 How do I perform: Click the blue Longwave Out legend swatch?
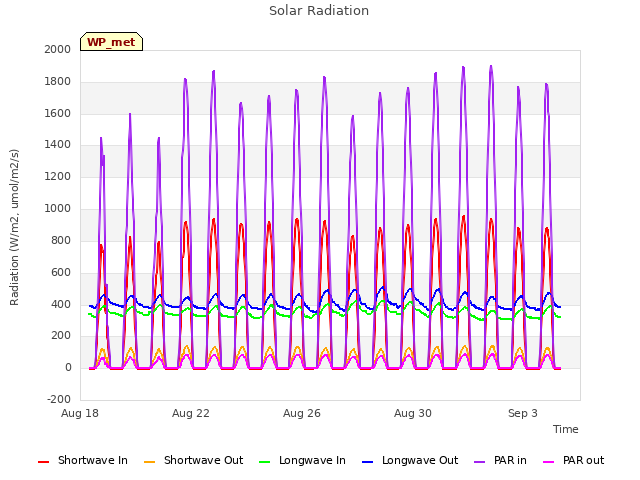[x=367, y=462]
